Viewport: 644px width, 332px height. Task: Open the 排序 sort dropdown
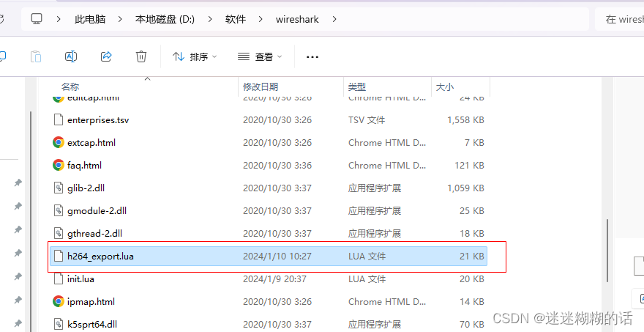coord(195,56)
